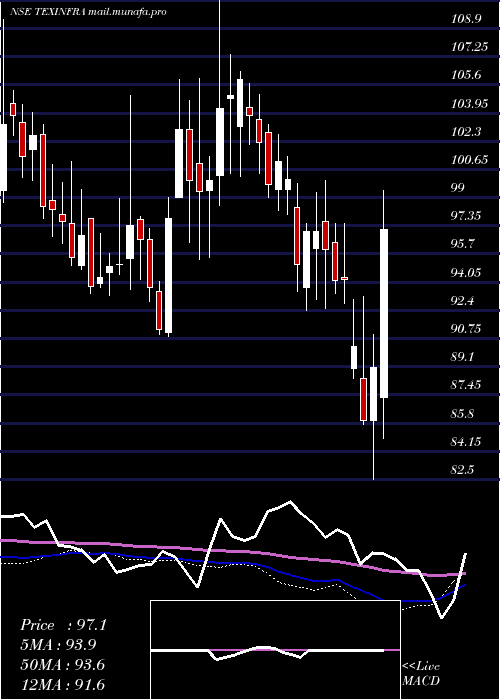Click the 97.35 price axis label
This screenshot has width=500, height=700.
[x=467, y=216]
